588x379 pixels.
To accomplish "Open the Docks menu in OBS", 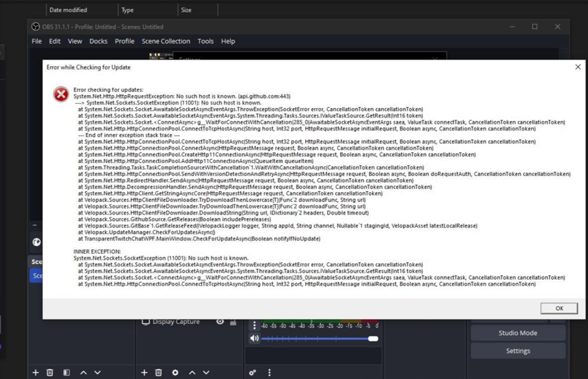I will pos(99,41).
